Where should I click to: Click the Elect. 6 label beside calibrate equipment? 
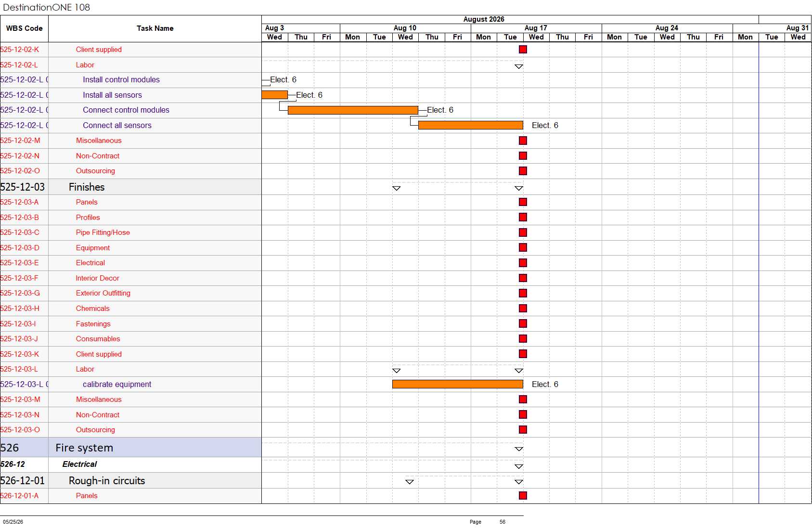click(545, 385)
